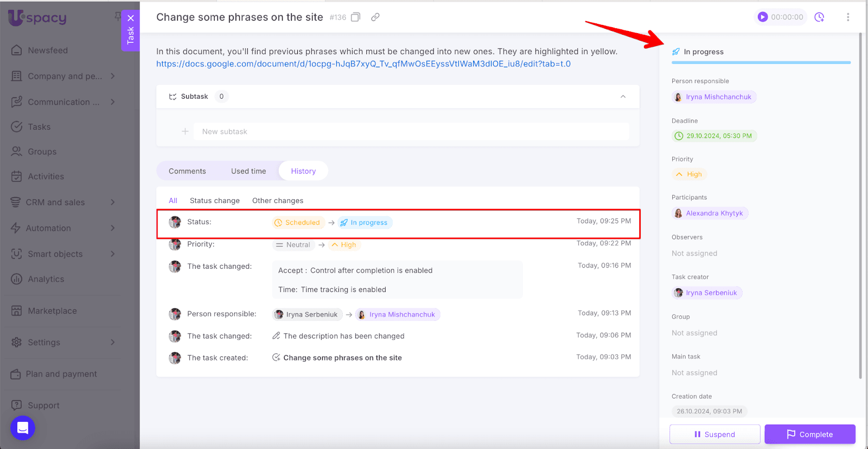The image size is (868, 449).
Task: Filter history by Status change
Action: click(x=214, y=201)
